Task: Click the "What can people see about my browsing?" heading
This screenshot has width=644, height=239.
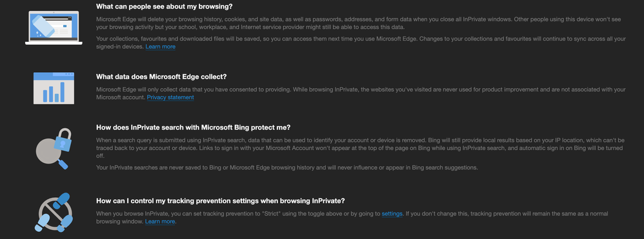Action: click(x=165, y=6)
